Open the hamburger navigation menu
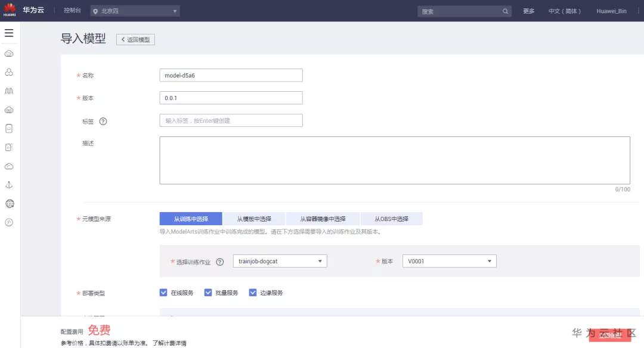 coord(9,33)
